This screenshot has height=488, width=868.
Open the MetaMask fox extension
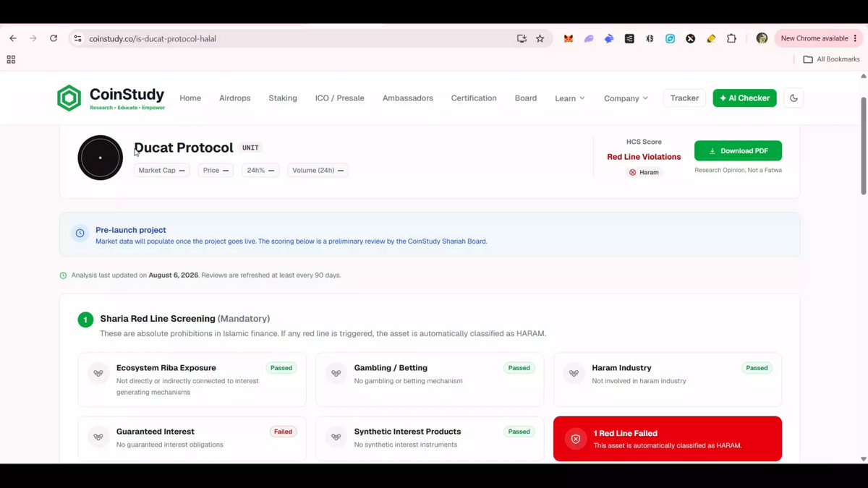569,38
